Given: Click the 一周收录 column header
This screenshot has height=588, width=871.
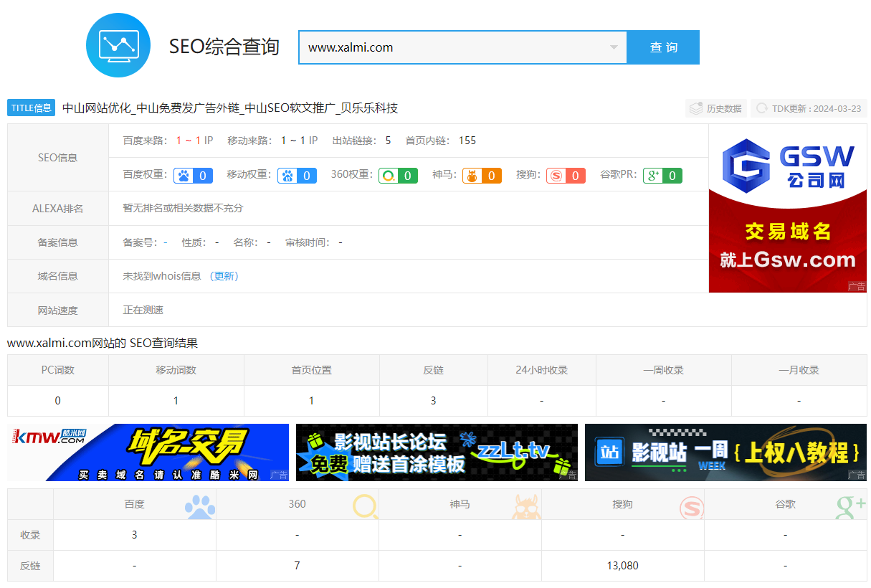Looking at the screenshot, I should (663, 370).
